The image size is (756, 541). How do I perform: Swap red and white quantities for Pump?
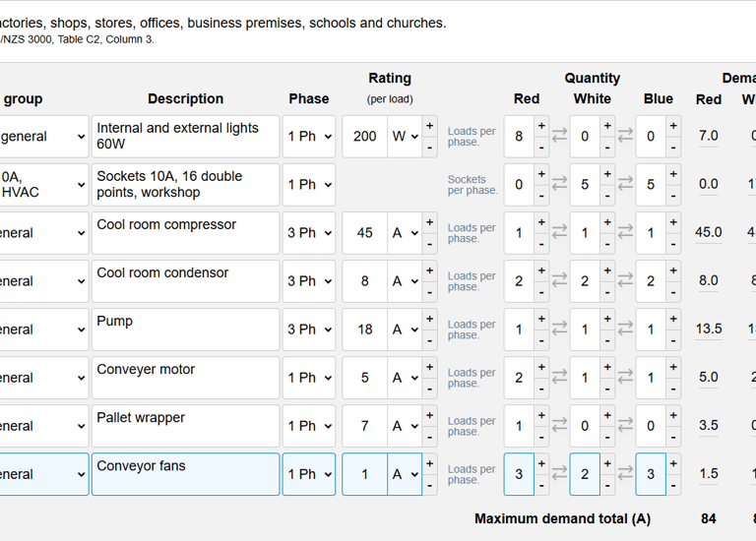560,330
